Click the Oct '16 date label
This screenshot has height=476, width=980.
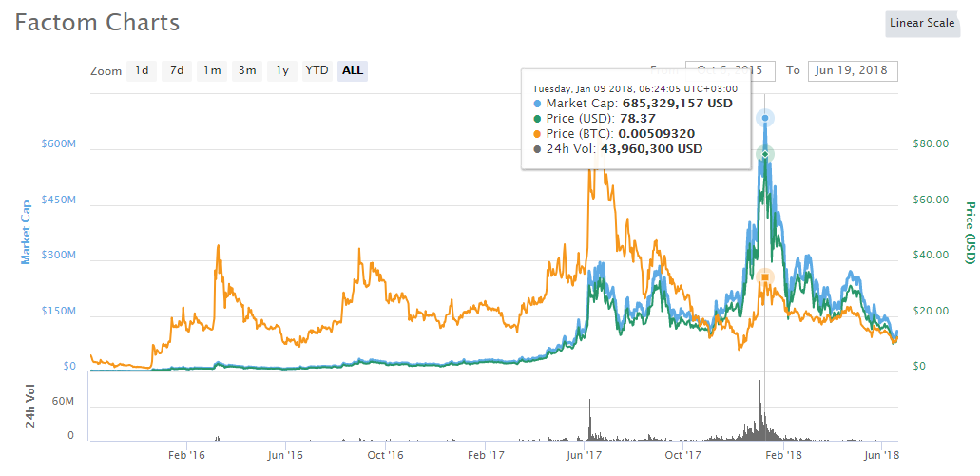(385, 455)
